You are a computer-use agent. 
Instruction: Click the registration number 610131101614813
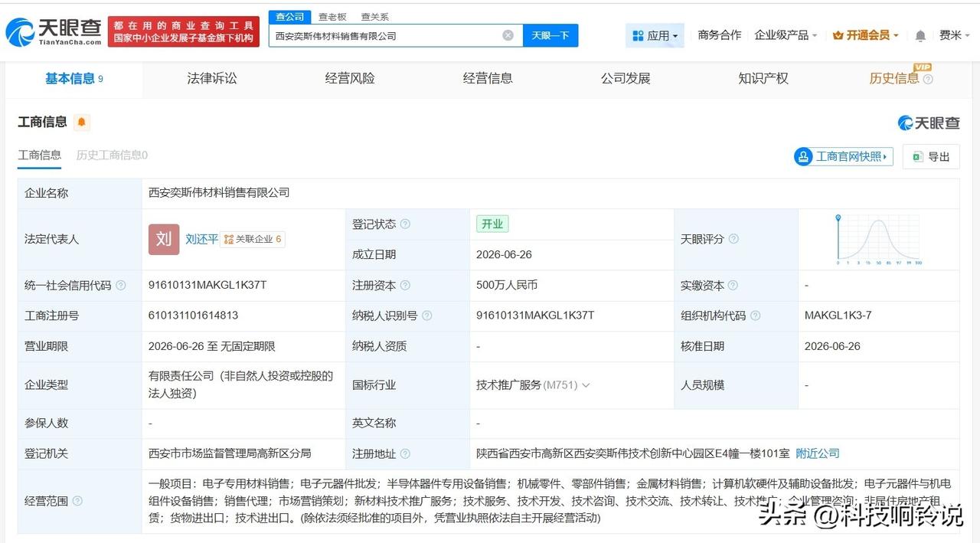click(x=194, y=316)
